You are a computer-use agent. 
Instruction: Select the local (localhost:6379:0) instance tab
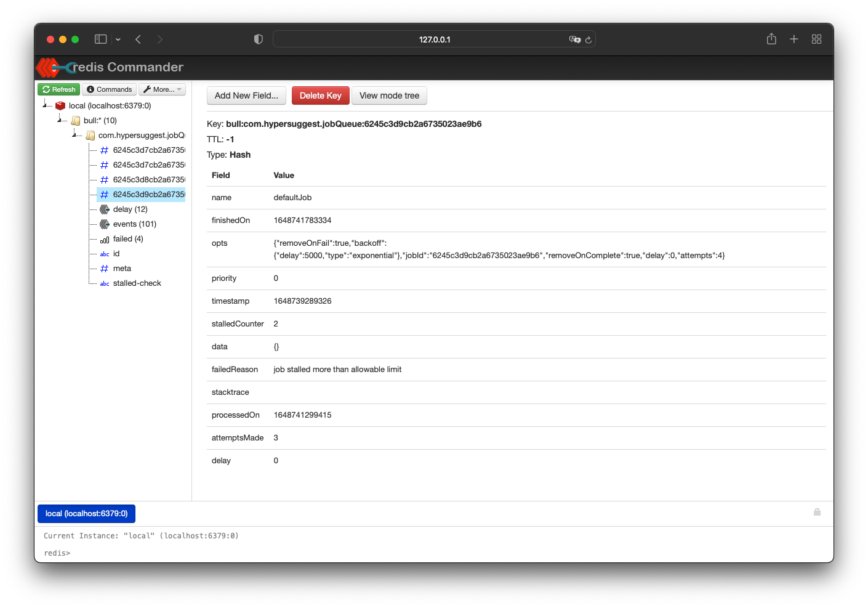[x=86, y=513]
